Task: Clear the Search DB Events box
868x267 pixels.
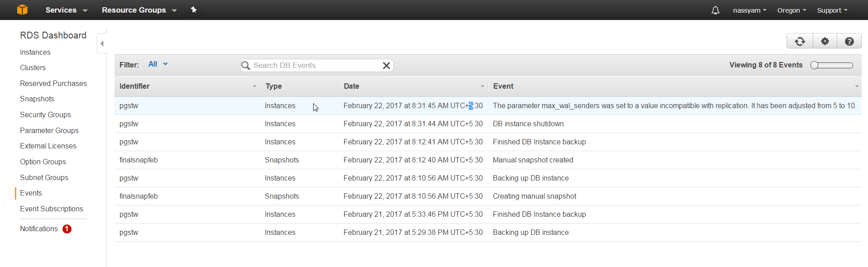Action: (x=386, y=66)
